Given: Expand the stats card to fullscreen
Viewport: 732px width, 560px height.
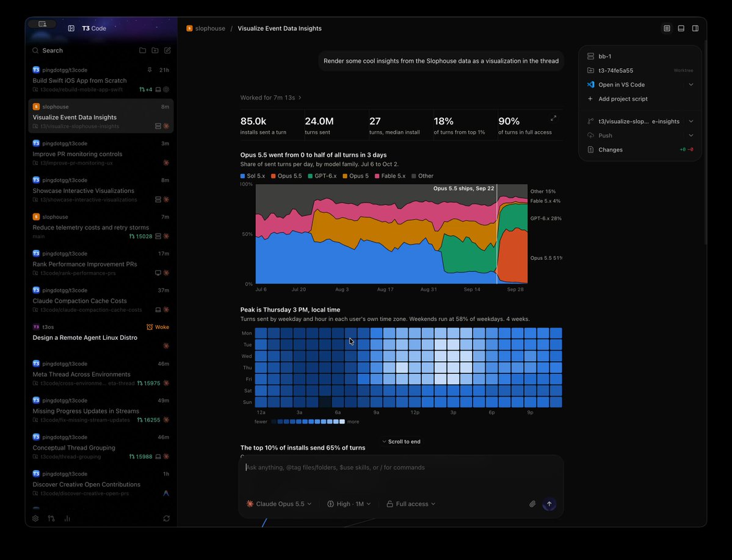Looking at the screenshot, I should (553, 118).
